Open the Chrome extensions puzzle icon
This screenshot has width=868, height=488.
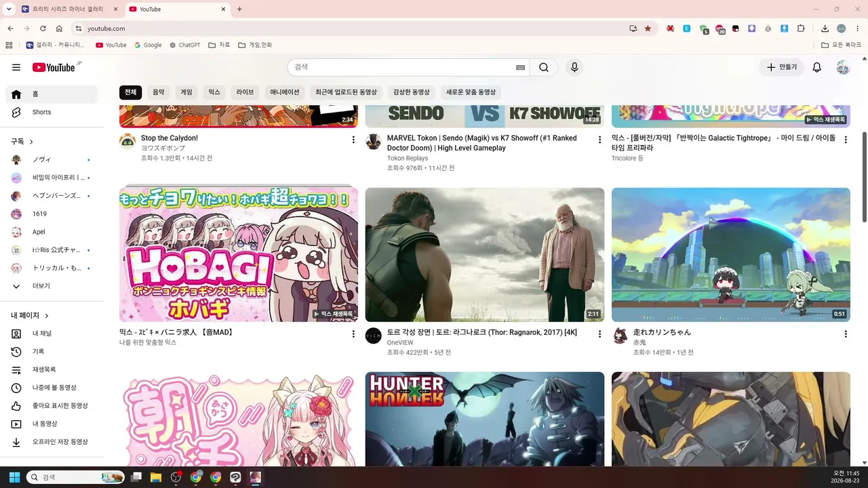pyautogui.click(x=801, y=28)
